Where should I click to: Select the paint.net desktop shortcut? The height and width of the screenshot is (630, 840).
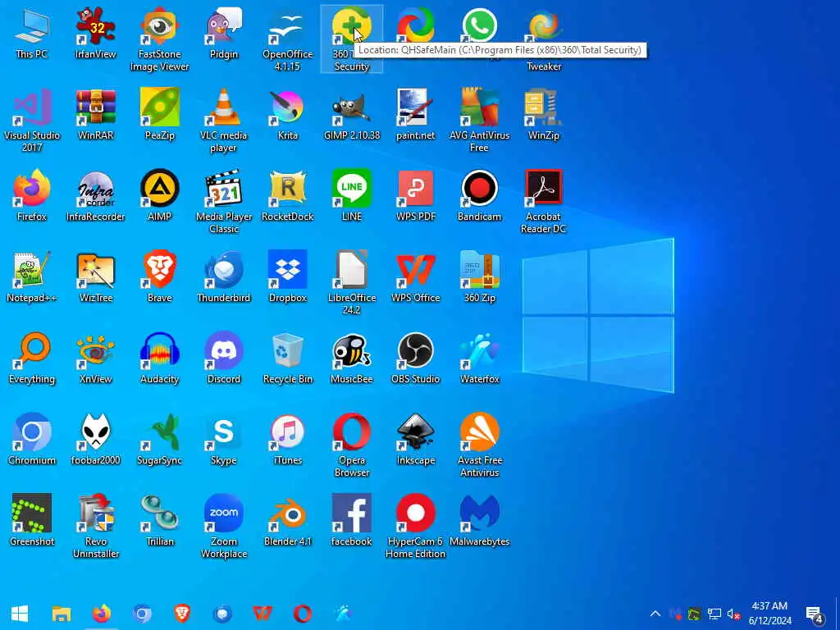(x=416, y=115)
